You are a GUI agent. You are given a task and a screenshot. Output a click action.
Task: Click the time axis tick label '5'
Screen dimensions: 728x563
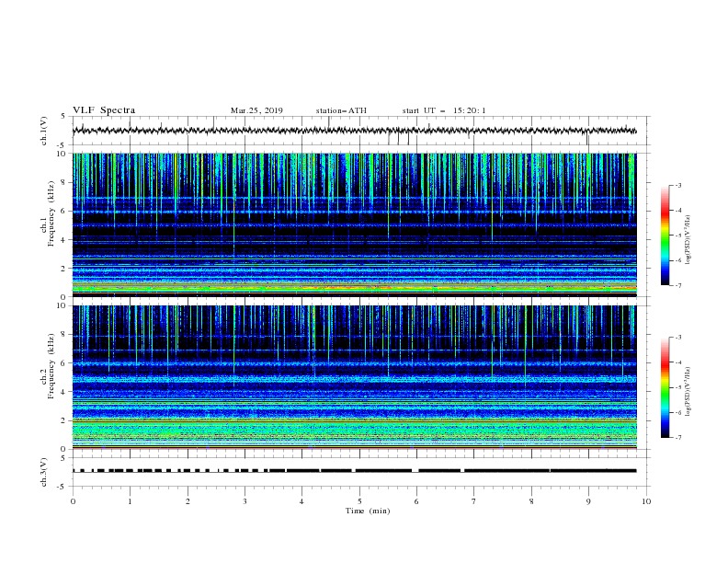pyautogui.click(x=359, y=501)
